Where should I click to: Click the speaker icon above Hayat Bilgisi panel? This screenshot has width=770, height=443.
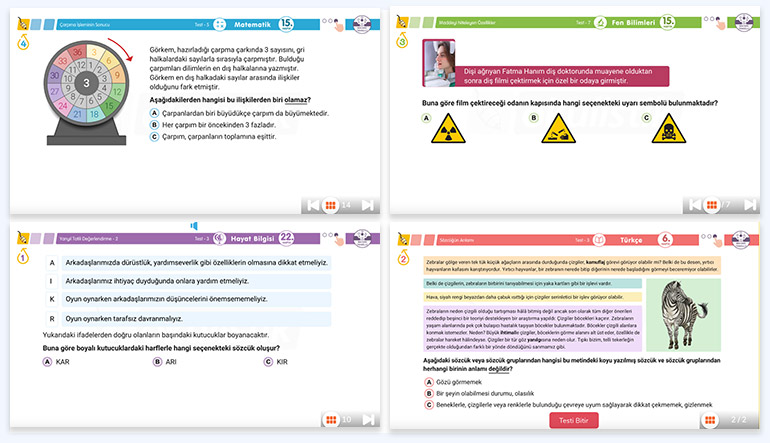[196, 226]
